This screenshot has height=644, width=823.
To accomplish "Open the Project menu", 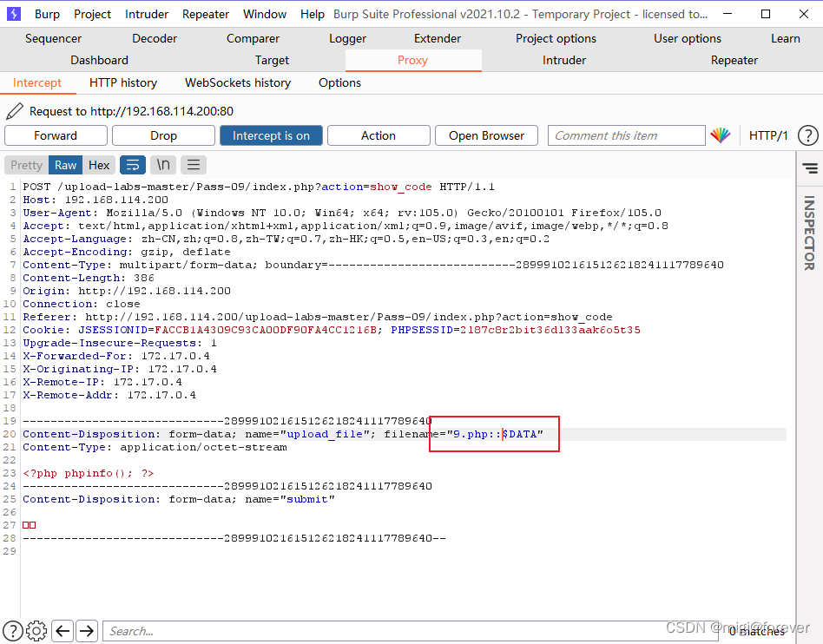I will (92, 14).
